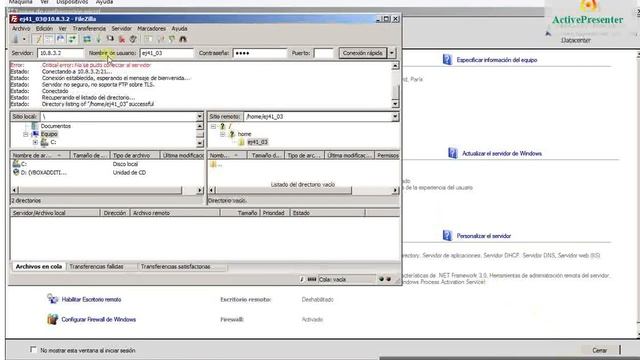The height and width of the screenshot is (360, 640).
Task: Open Transferencia menu
Action: coord(89,29)
